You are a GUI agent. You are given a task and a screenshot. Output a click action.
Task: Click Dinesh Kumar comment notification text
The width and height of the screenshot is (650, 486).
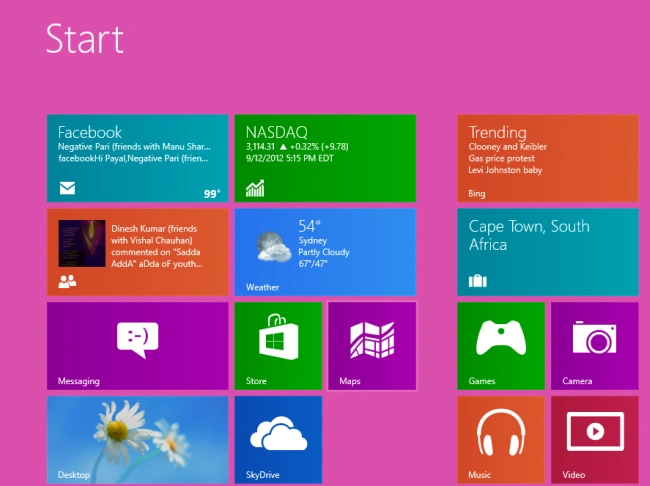point(157,246)
